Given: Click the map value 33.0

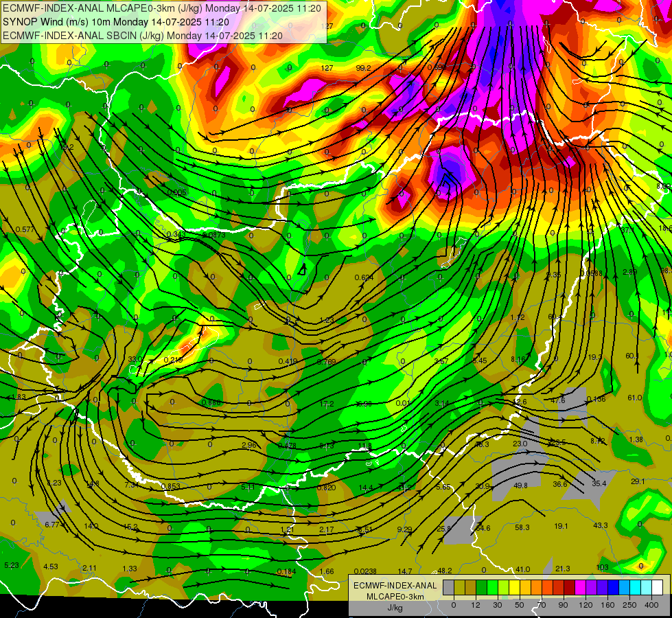Looking at the screenshot, I should click(135, 359).
